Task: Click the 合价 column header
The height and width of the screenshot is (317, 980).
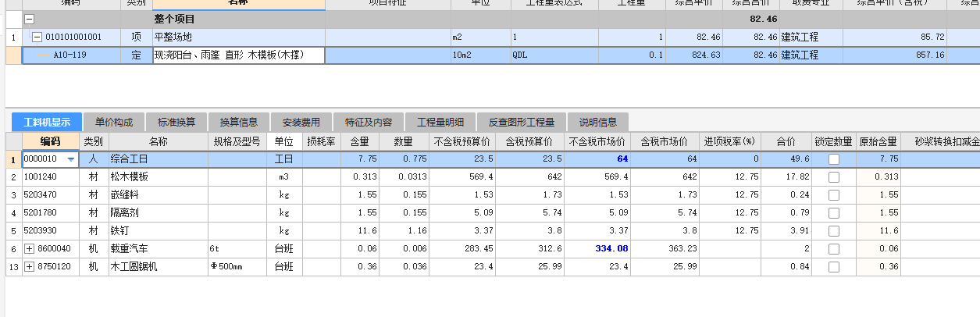Action: click(x=787, y=141)
